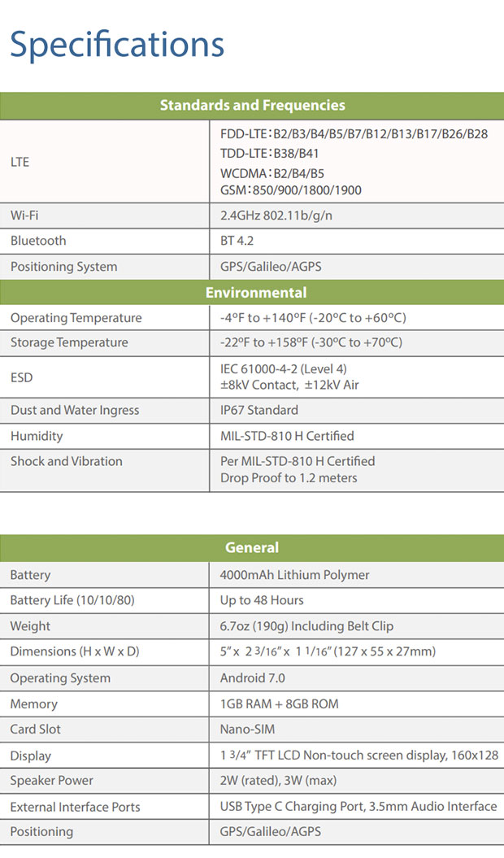Click the GSM 850/900/1800/1900 line

(x=291, y=190)
